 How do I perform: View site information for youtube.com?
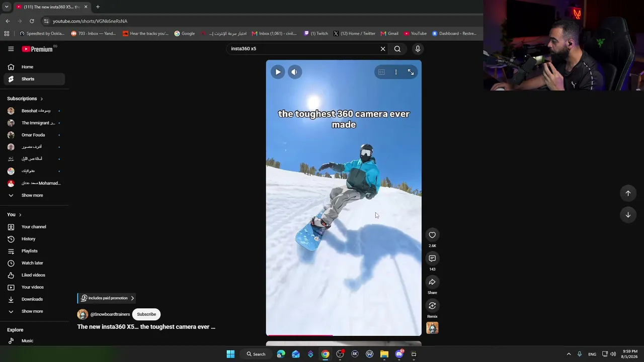[x=46, y=21]
